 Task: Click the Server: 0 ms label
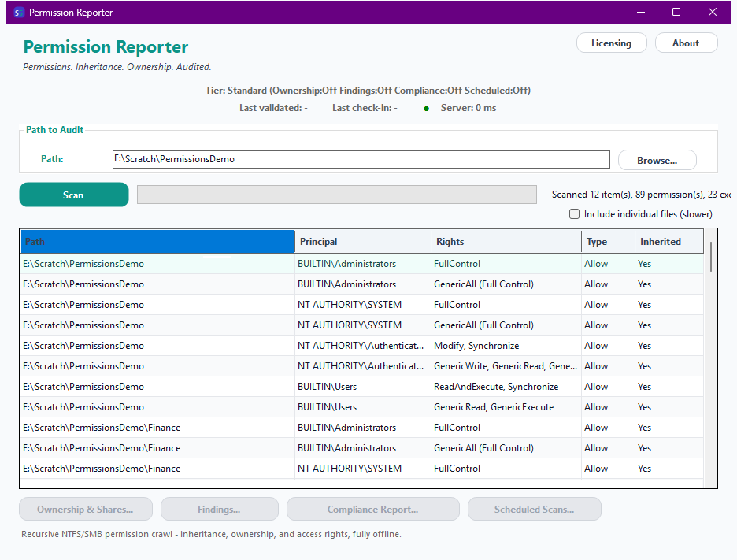click(468, 108)
